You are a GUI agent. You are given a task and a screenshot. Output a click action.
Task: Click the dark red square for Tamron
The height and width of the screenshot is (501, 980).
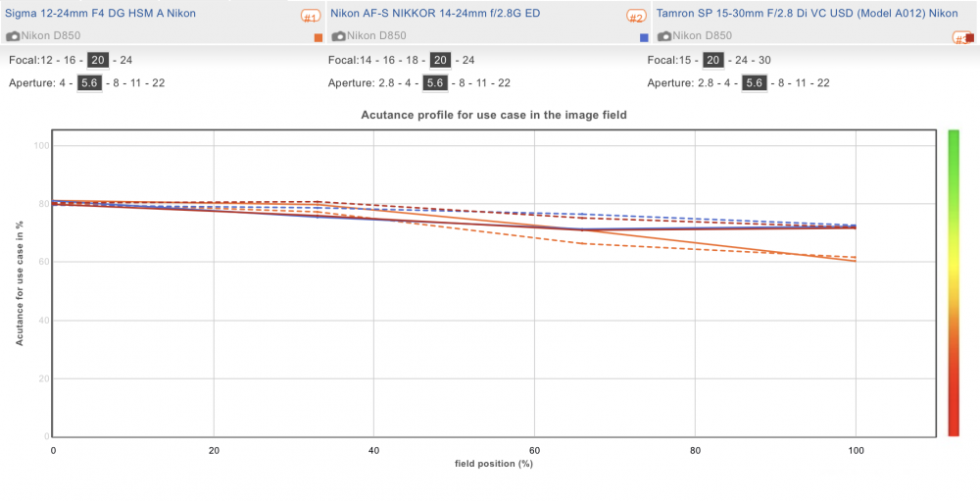pyautogui.click(x=970, y=38)
